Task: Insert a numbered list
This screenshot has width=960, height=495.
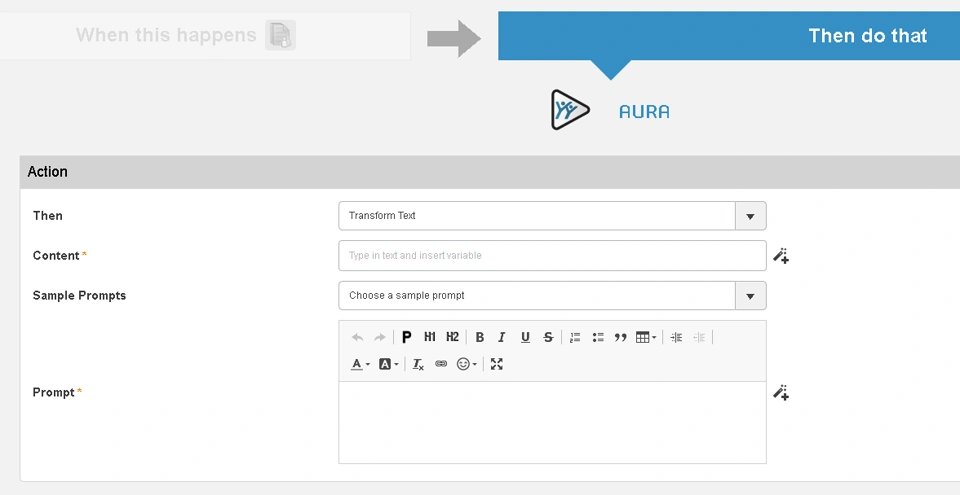Action: [575, 337]
